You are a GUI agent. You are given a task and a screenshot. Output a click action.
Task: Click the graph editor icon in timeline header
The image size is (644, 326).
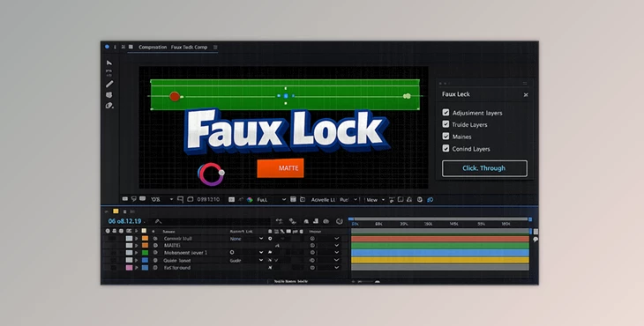(x=316, y=221)
